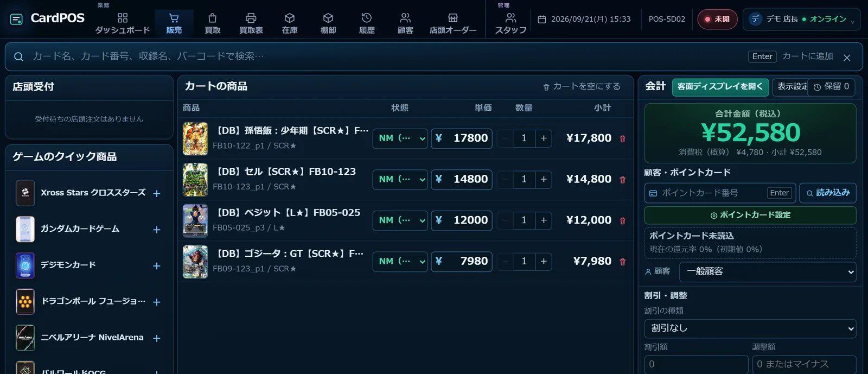Select the 販売 sales cart tab
Viewport: 868px width, 374px height.
[x=174, y=23]
